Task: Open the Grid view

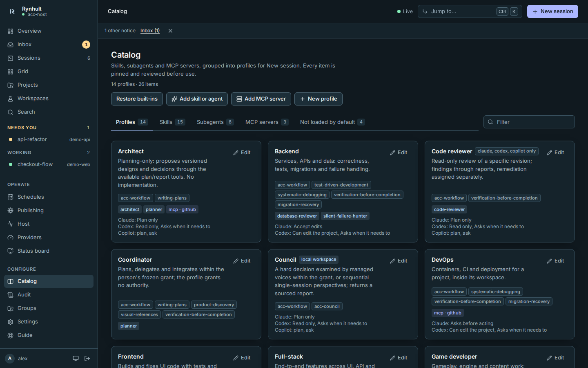Action: click(49, 72)
